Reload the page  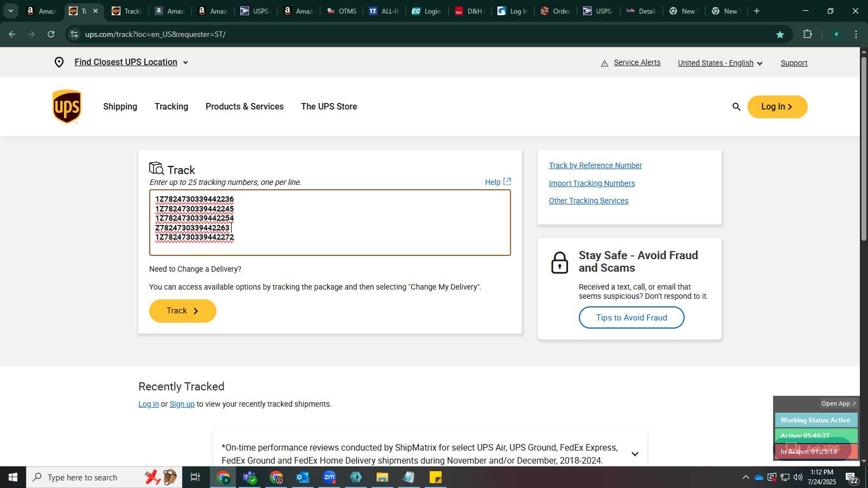51,34
